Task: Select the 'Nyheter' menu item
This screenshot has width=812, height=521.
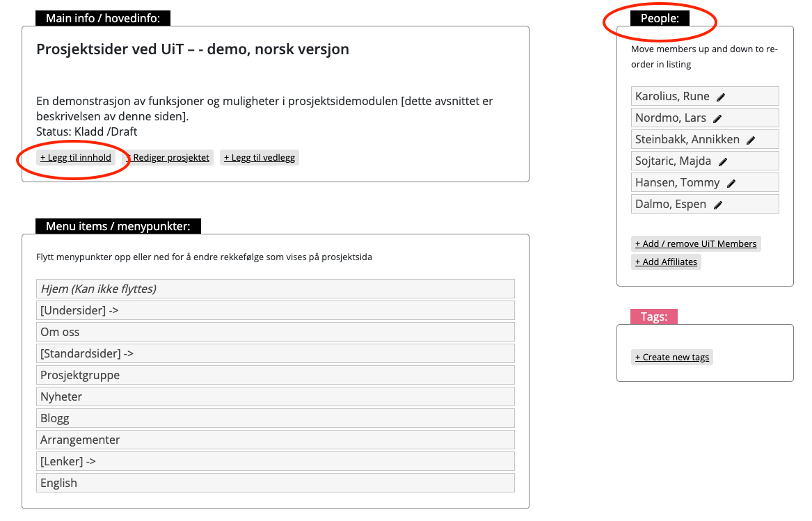Action: [275, 396]
